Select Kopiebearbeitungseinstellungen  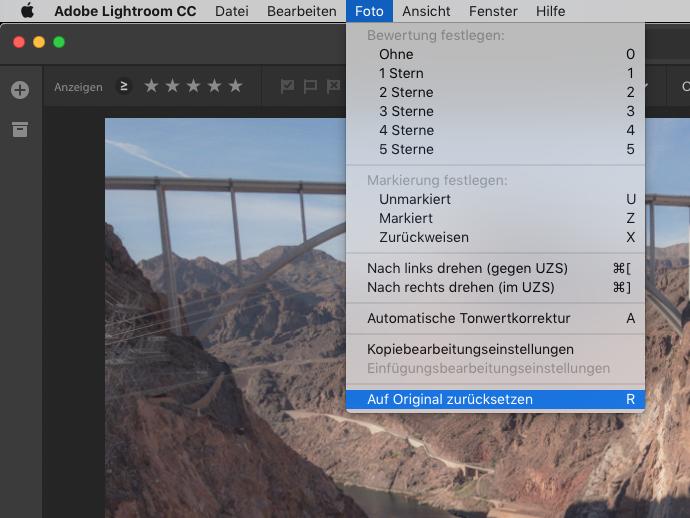495,349
